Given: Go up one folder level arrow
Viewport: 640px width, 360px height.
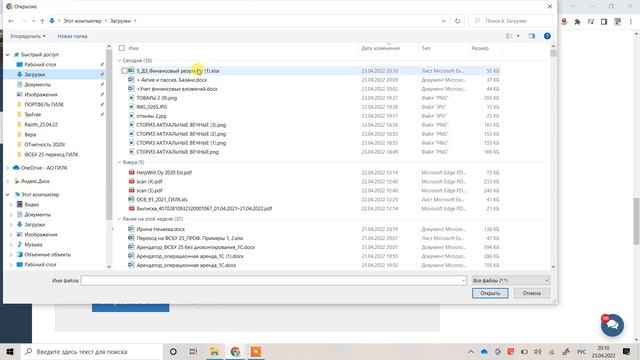Looking at the screenshot, I should click(x=42, y=21).
